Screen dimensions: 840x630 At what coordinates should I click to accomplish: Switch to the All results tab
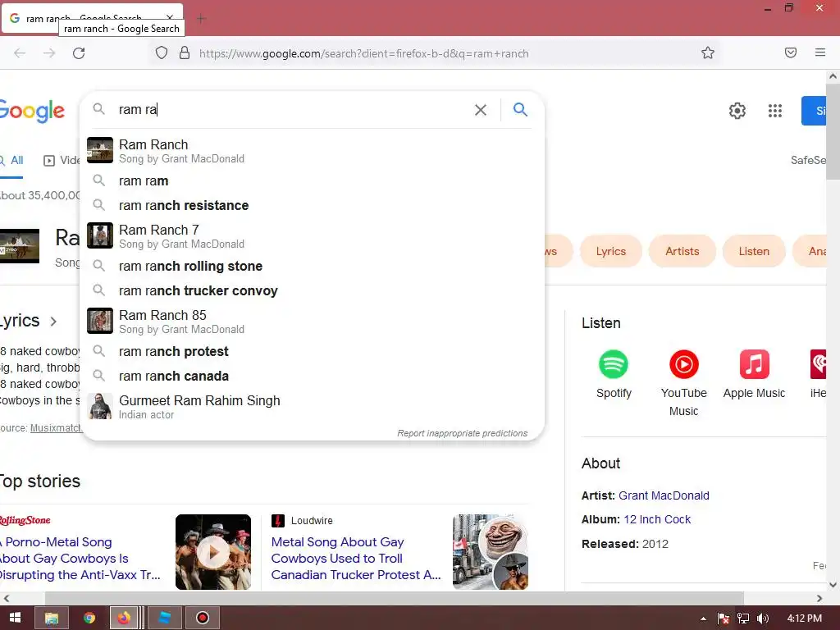11,160
